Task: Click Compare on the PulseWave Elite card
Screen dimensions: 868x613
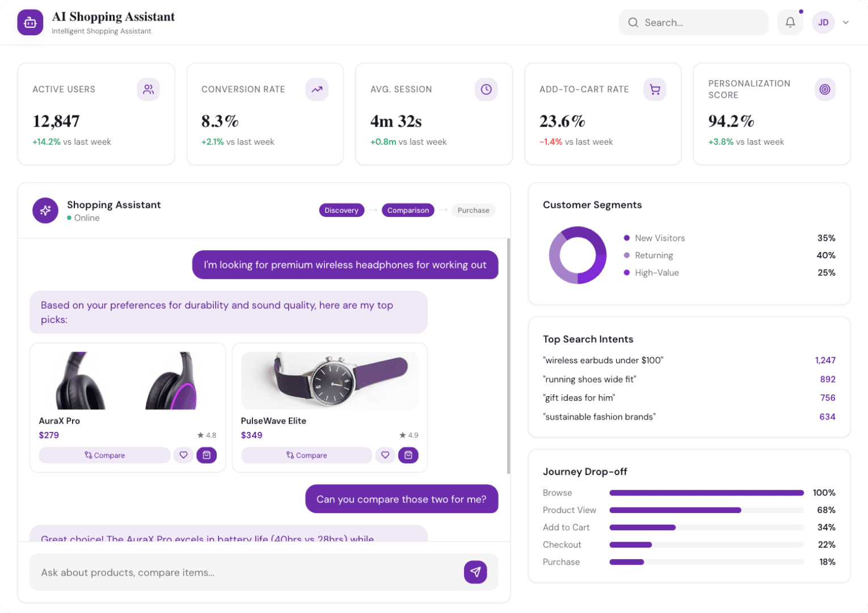Action: click(306, 455)
